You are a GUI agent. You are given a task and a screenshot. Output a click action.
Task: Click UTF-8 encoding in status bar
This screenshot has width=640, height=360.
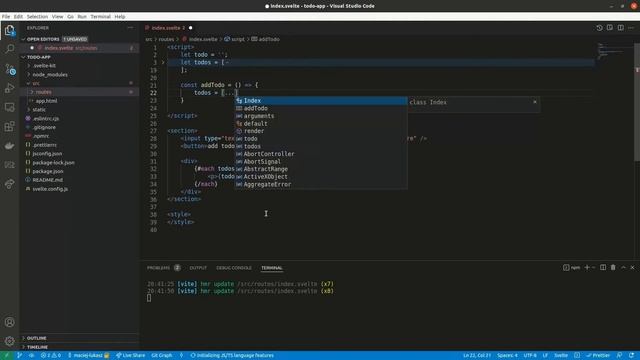[530, 355]
